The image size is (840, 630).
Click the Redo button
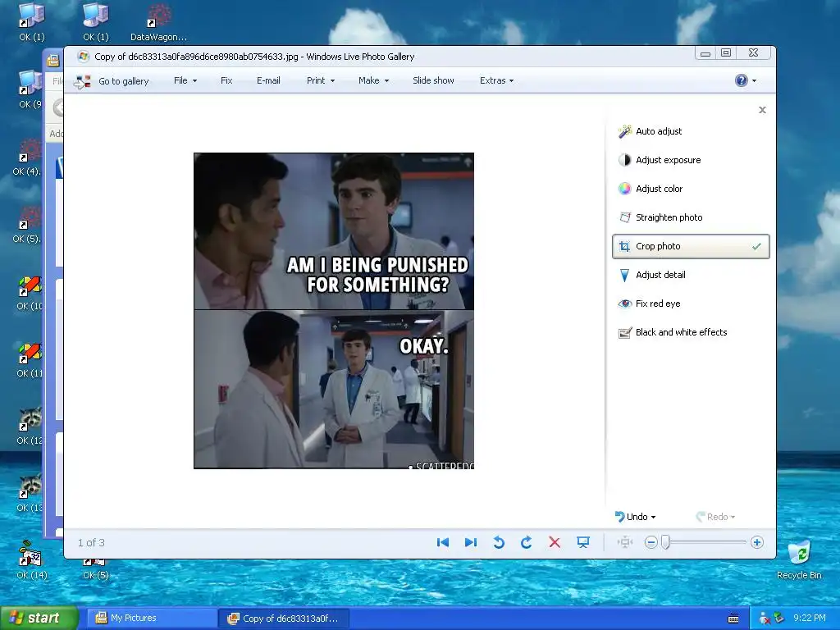[711, 517]
